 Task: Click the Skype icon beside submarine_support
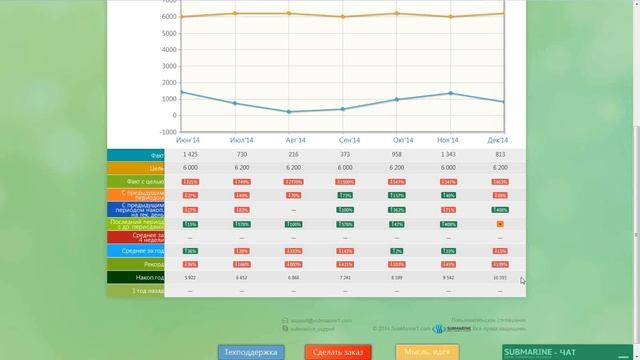(x=285, y=328)
